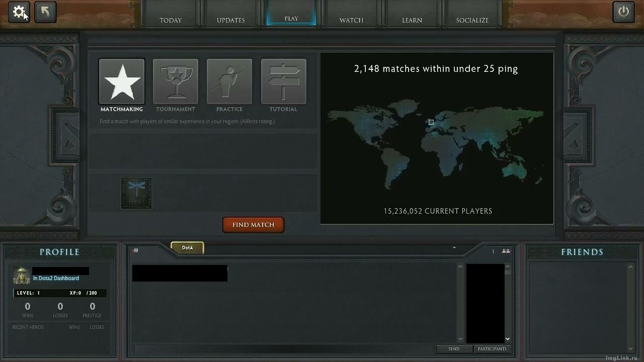This screenshot has width=644, height=362.
Task: Click the chat info icon
Action: [493, 251]
